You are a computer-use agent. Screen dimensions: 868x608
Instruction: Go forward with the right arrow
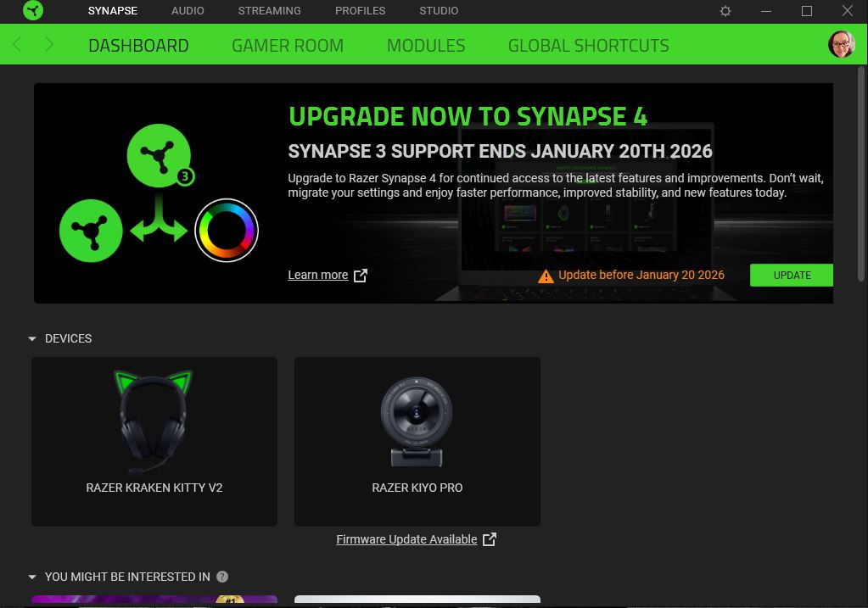point(49,44)
